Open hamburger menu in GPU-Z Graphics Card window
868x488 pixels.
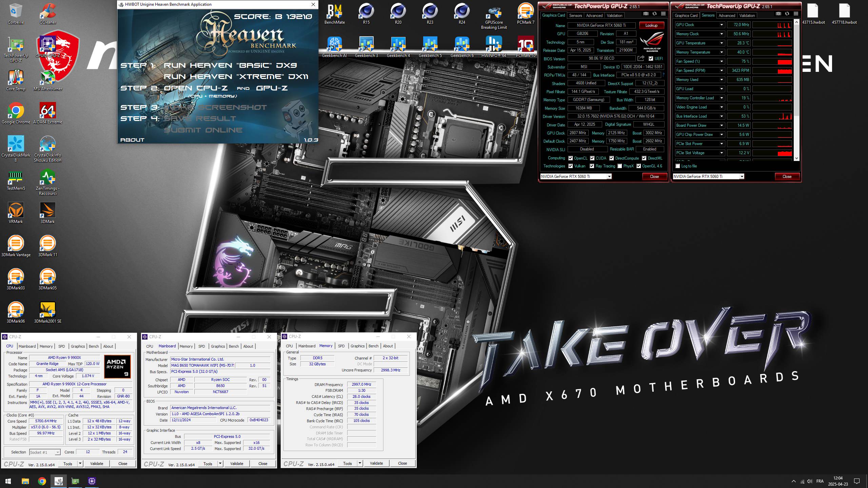663,14
